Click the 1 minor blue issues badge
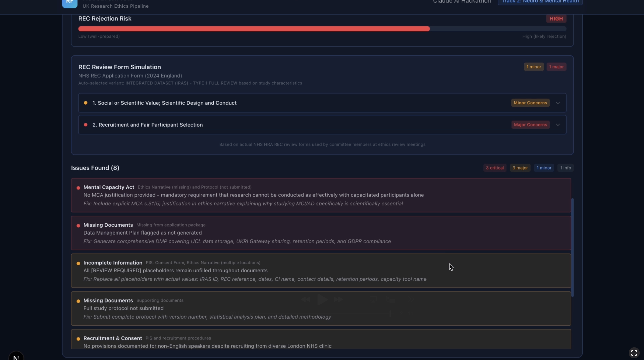This screenshot has height=360, width=644. pos(544,168)
